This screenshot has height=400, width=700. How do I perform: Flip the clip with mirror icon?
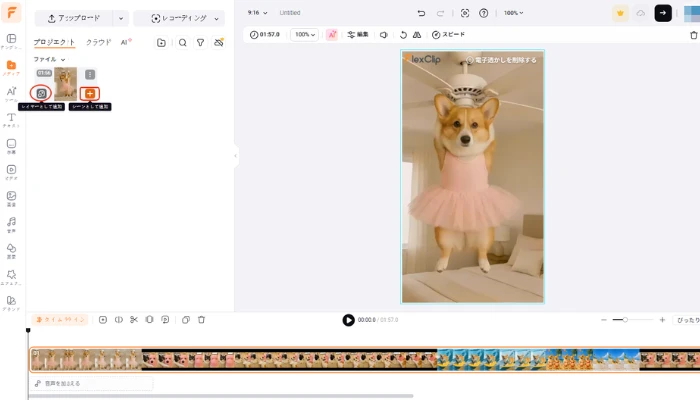click(x=417, y=34)
